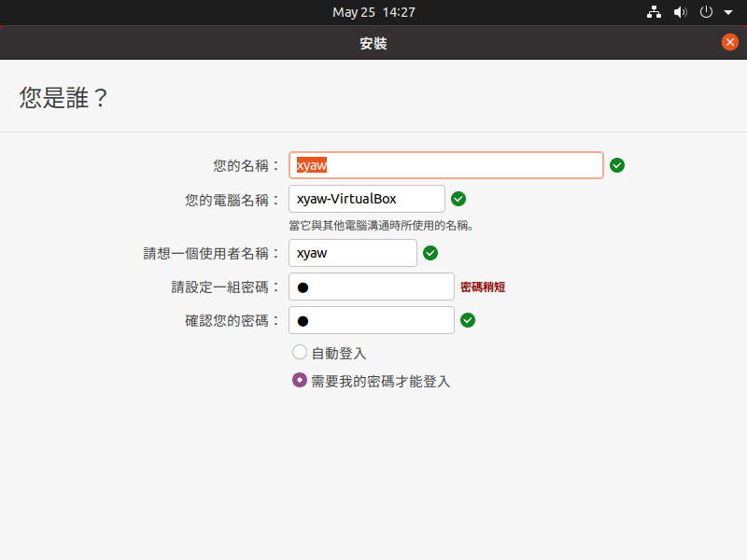Screen dimensions: 747x560
Task: Click the 您的電腦名稱： label
Action: [232, 200]
